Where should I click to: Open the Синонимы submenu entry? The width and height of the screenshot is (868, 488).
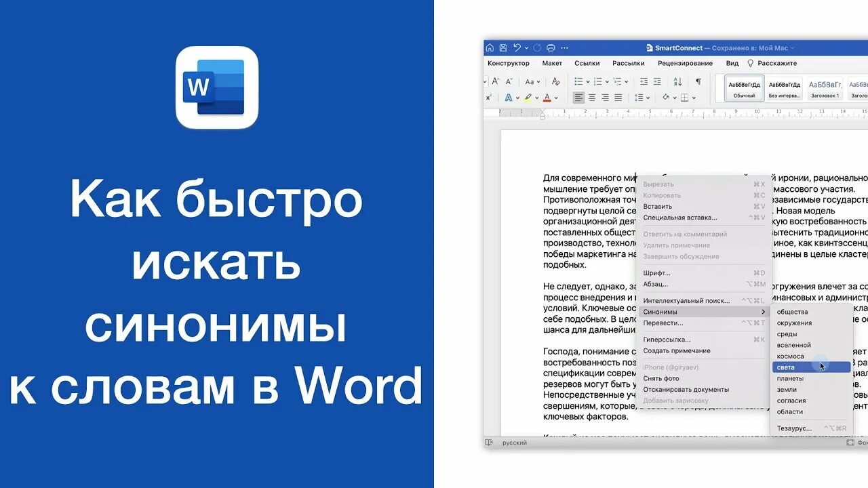click(705, 312)
